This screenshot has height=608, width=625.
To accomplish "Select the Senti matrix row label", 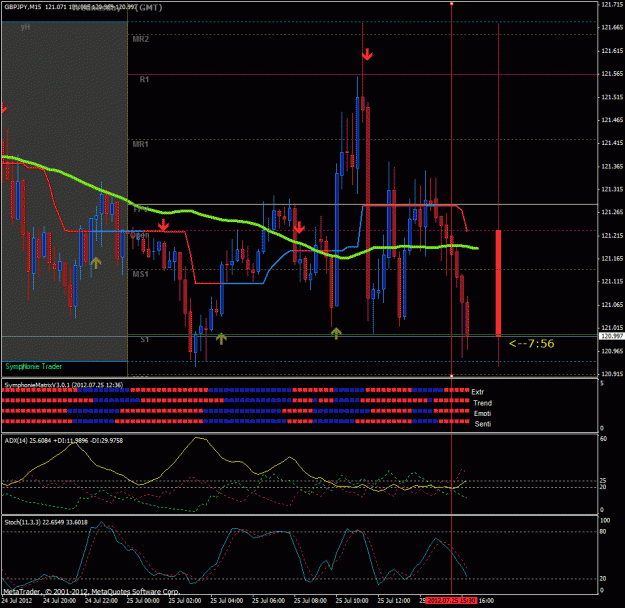I will 483,424.
